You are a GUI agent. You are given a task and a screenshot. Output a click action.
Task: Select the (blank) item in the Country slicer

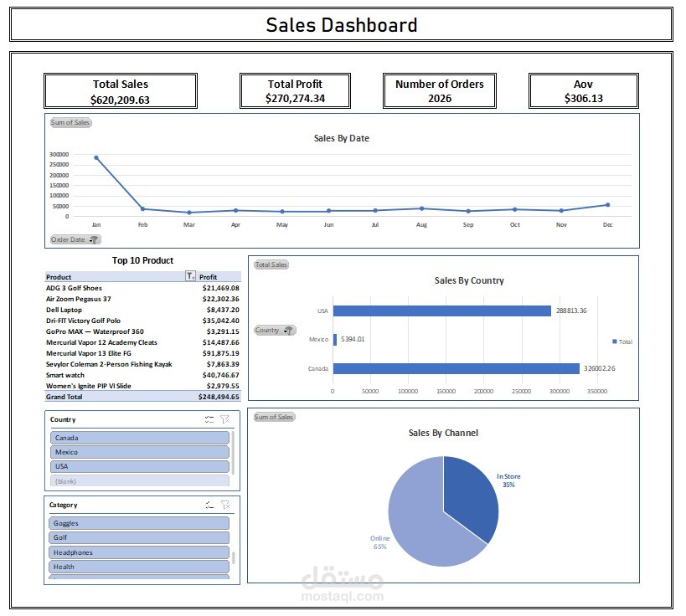[138, 480]
